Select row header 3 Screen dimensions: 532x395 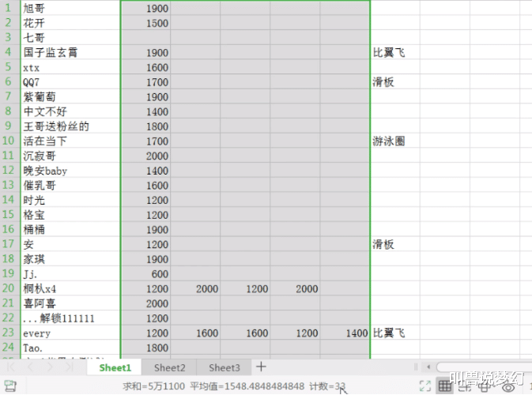(9, 37)
